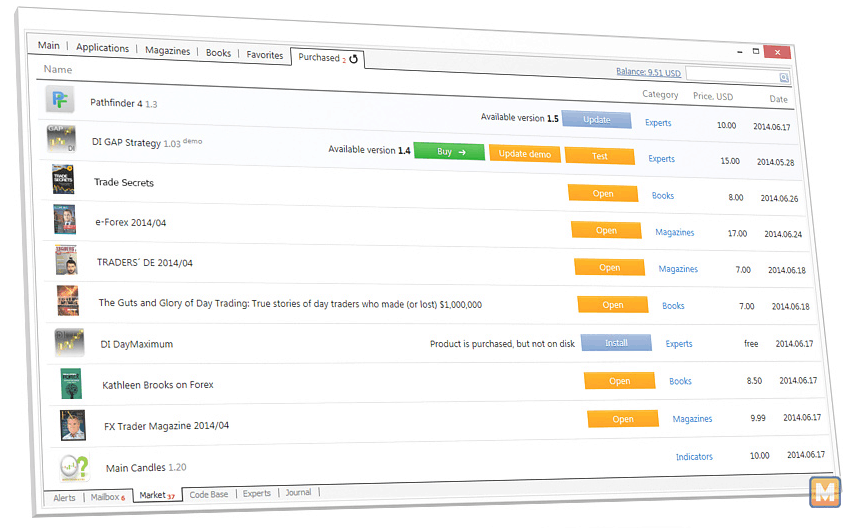Click the search input field
Screen dimensions: 861x528
point(733,75)
